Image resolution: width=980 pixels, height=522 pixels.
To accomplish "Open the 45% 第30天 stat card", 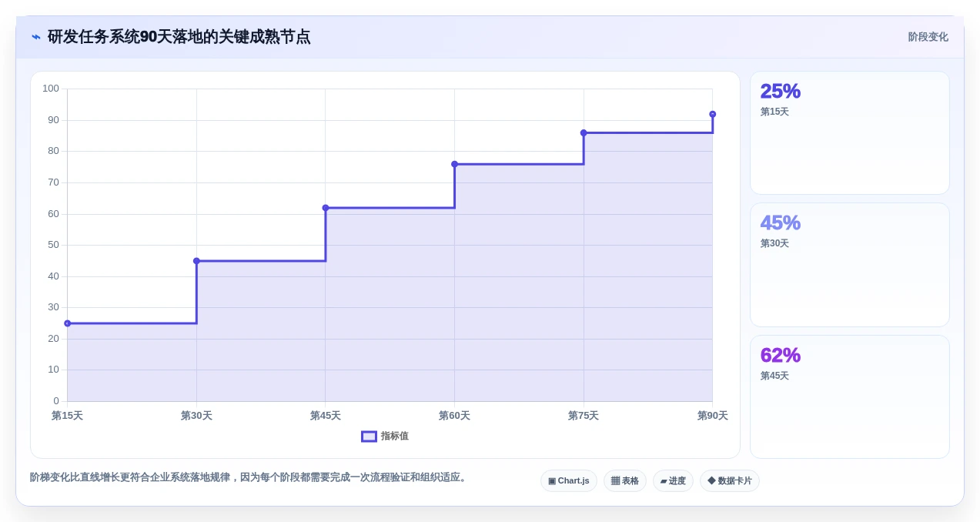I will click(x=850, y=265).
